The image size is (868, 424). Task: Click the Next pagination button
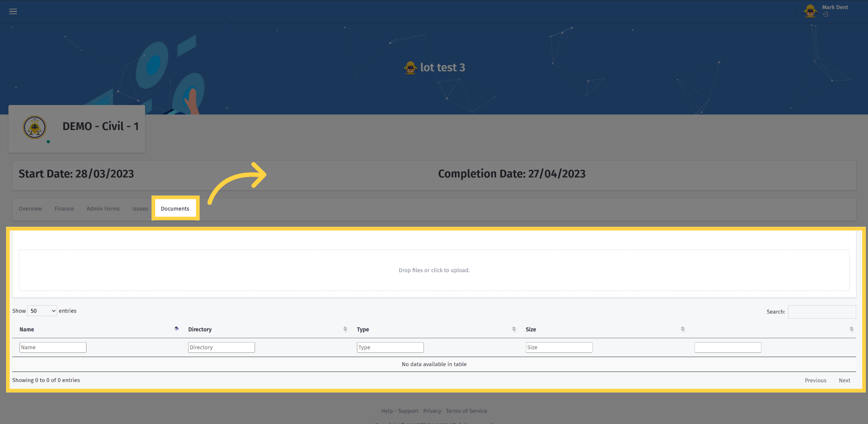pyautogui.click(x=844, y=380)
